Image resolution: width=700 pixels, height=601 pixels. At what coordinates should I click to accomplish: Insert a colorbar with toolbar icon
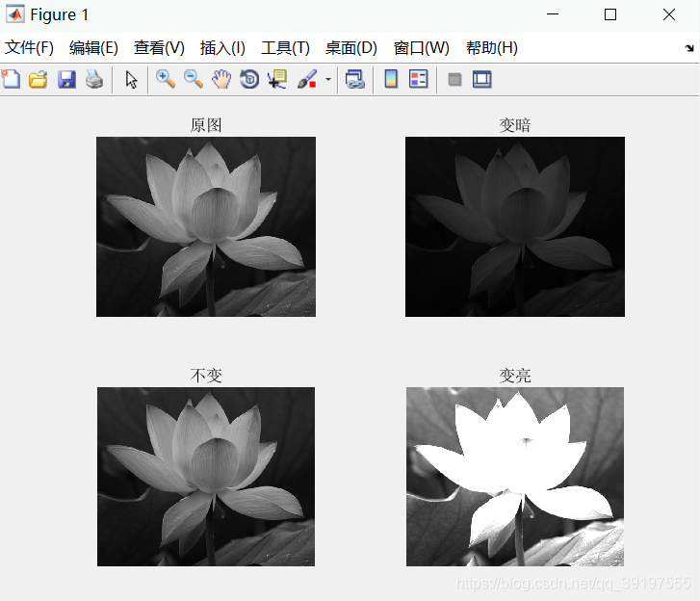click(391, 80)
